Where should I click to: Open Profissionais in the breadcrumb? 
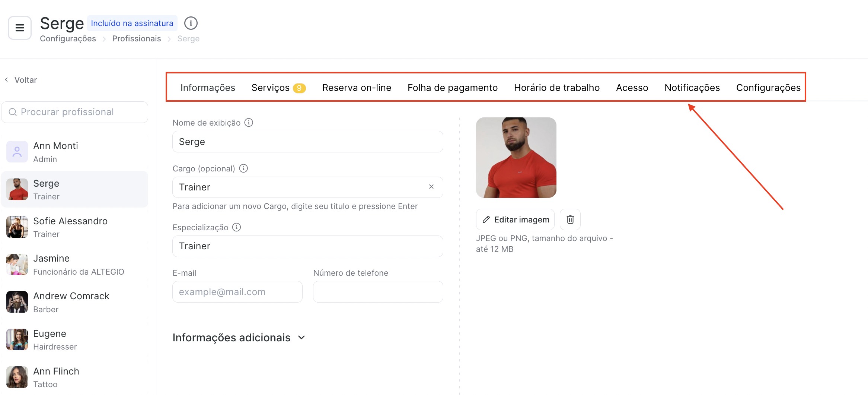pos(137,39)
